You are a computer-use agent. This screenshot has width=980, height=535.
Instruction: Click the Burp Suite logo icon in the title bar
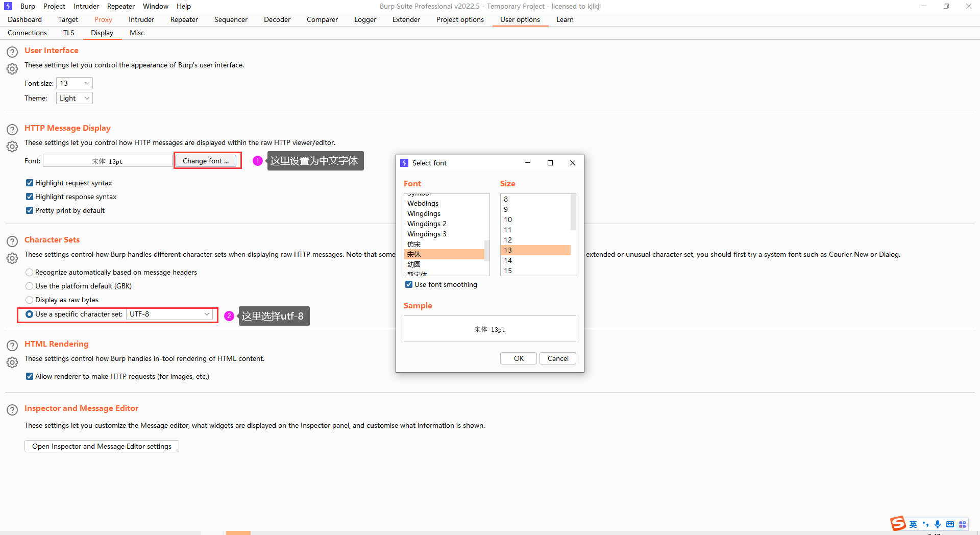8,6
